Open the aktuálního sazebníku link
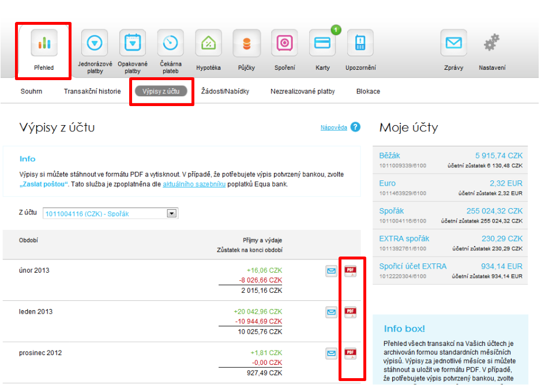The image size is (541, 392). coord(194,184)
